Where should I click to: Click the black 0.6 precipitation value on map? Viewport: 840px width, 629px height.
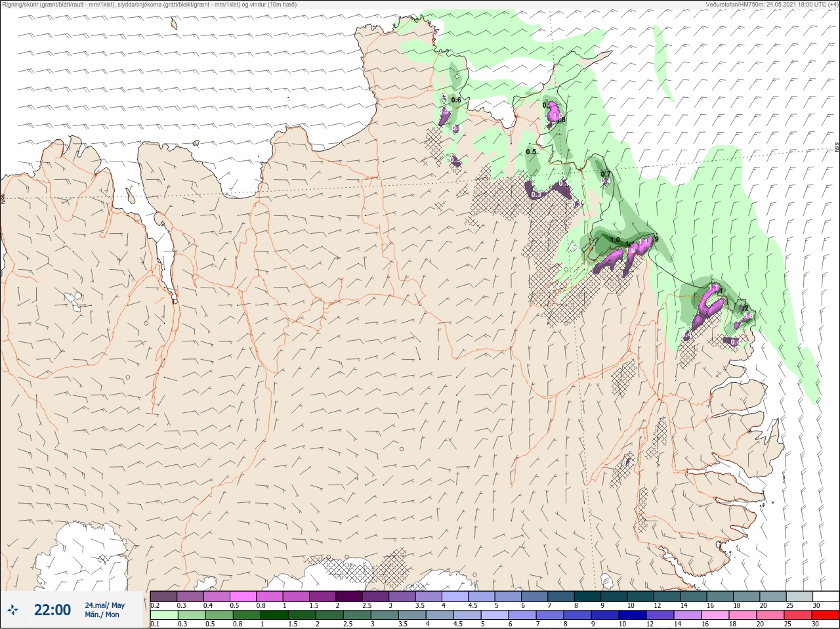[x=456, y=100]
